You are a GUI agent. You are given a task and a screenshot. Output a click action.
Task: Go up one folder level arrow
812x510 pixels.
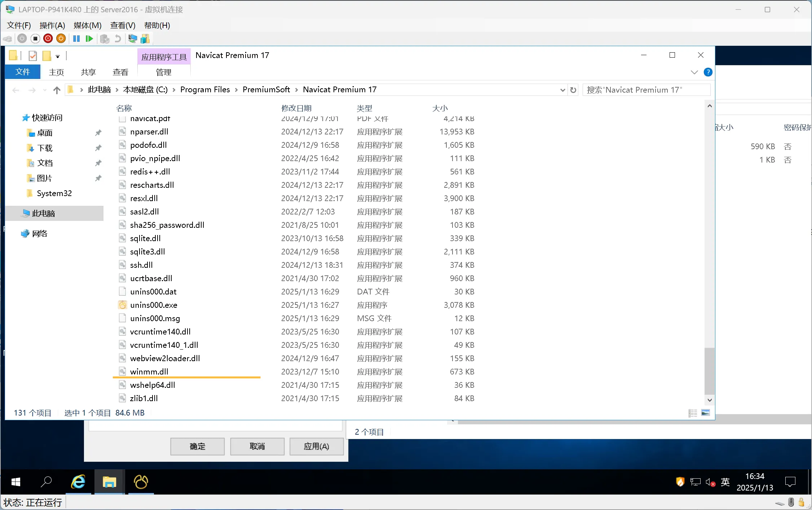[57, 90]
